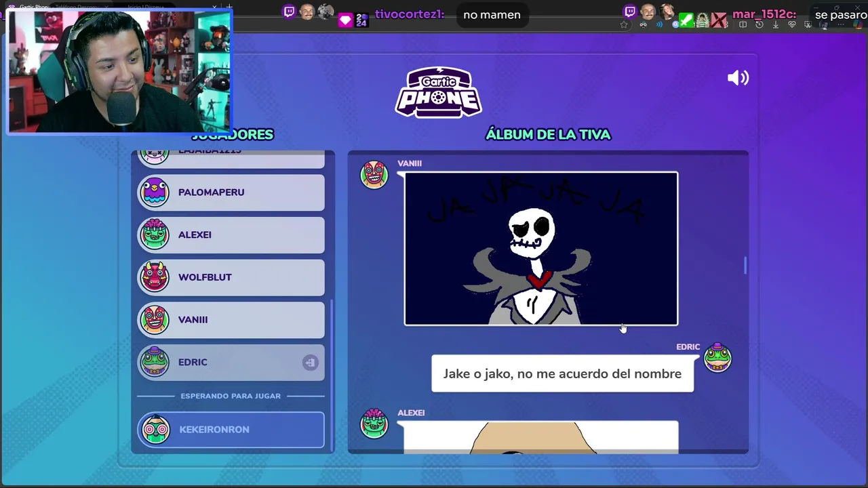Click Twitch icon beside mar_1512c's message
The height and width of the screenshot is (488, 868).
coord(630,12)
